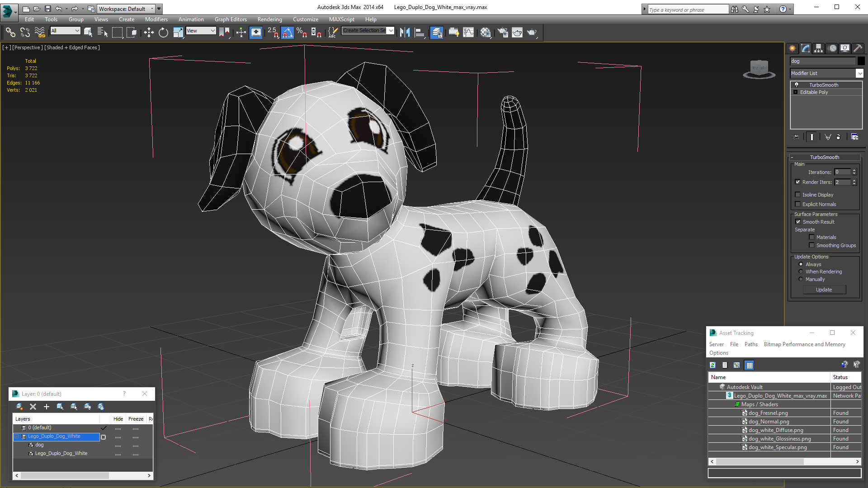868x488 pixels.
Task: Toggle the Angle Snap icon
Action: click(288, 33)
